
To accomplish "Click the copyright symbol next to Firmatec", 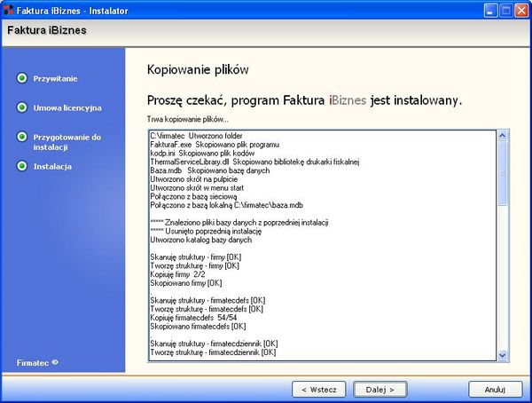I will [55, 362].
